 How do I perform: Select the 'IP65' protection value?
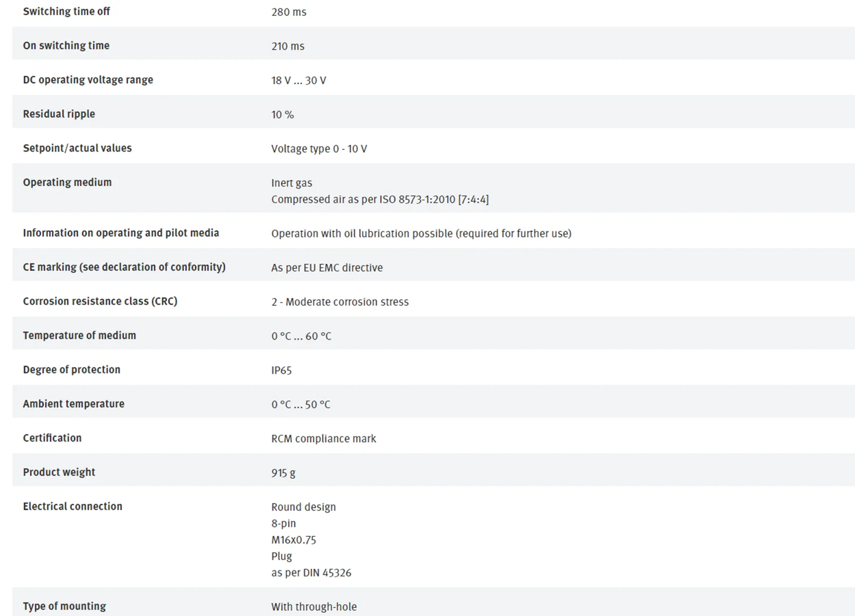[281, 370]
